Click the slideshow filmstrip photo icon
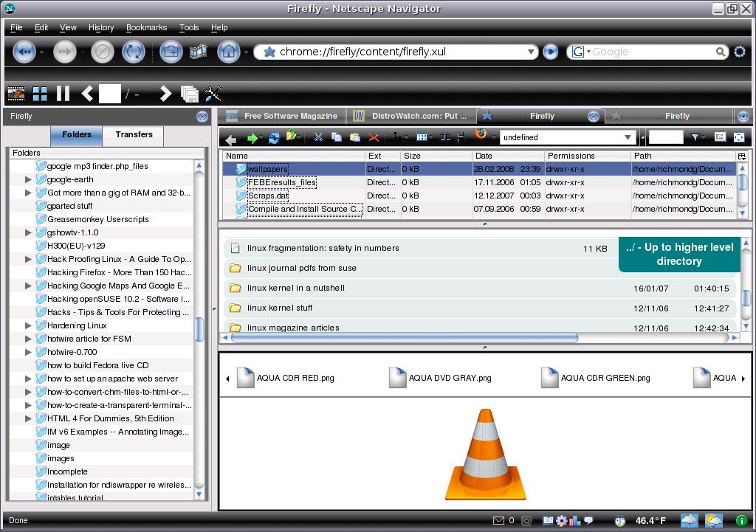 pos(16,94)
